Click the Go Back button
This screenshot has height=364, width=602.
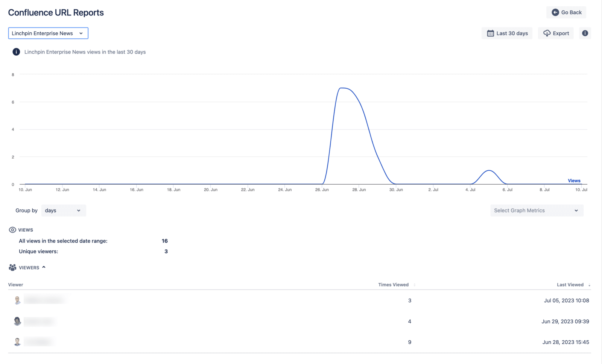click(566, 12)
